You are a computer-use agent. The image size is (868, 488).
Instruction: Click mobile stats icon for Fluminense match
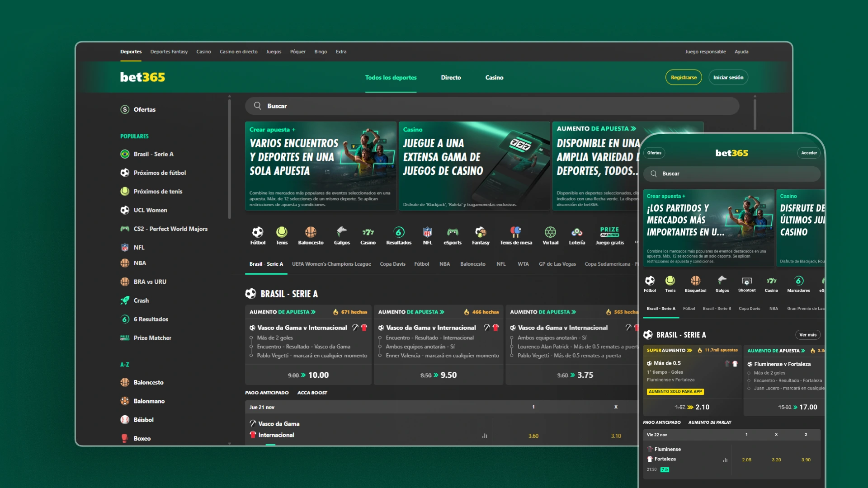pyautogui.click(x=725, y=460)
